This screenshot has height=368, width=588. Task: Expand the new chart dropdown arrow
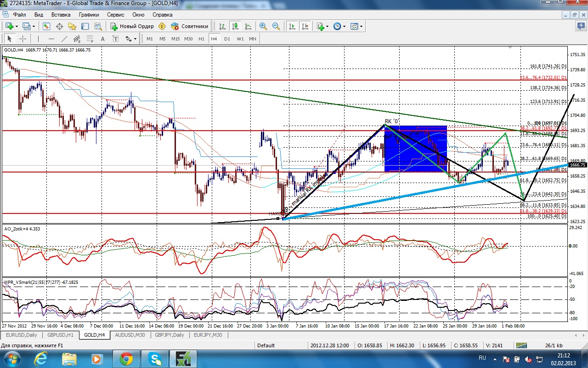[17, 26]
